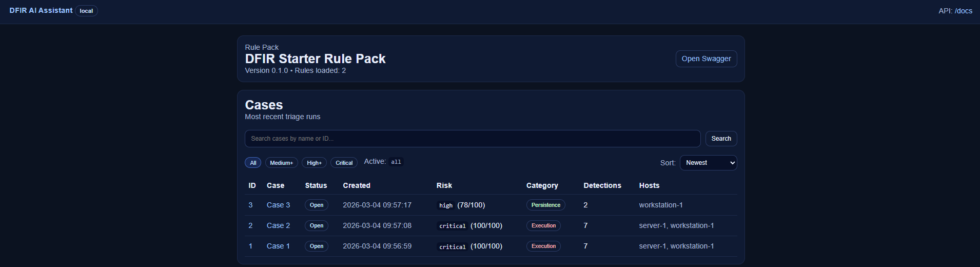Enable the High+ risk filter
The width and height of the screenshot is (980, 267).
click(x=314, y=163)
